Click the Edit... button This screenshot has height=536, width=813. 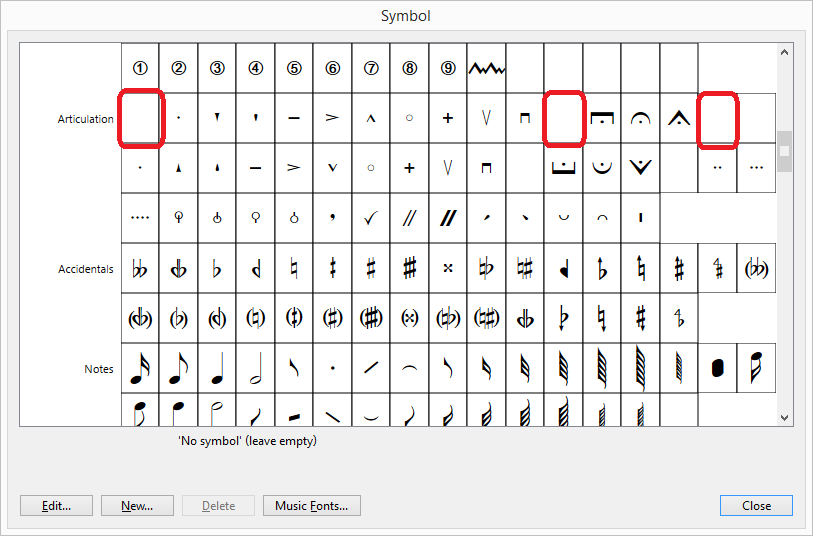57,505
